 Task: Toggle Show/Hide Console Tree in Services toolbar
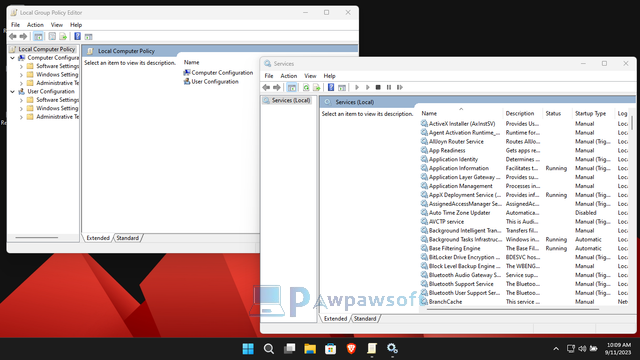[x=291, y=87]
